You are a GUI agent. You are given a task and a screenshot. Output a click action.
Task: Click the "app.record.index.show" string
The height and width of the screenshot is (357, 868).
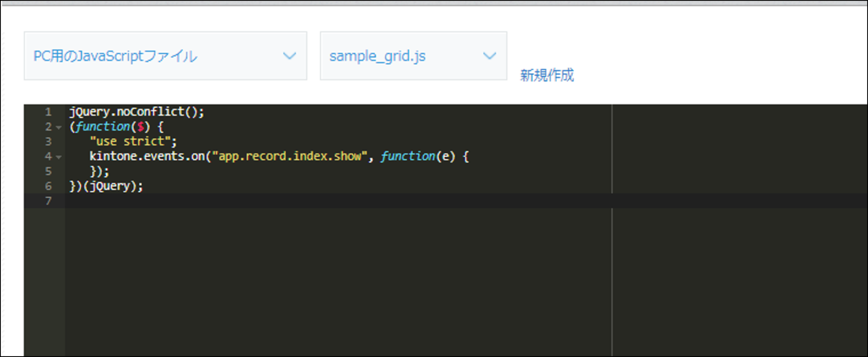(x=290, y=156)
